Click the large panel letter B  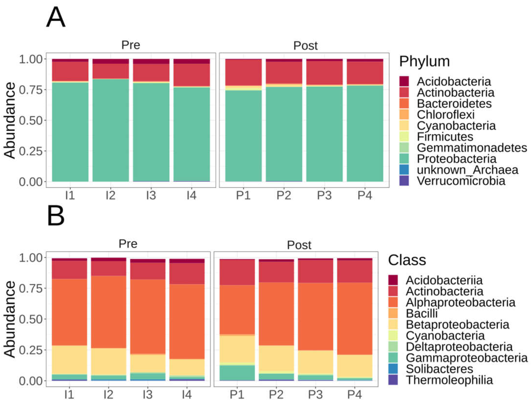tap(56, 216)
